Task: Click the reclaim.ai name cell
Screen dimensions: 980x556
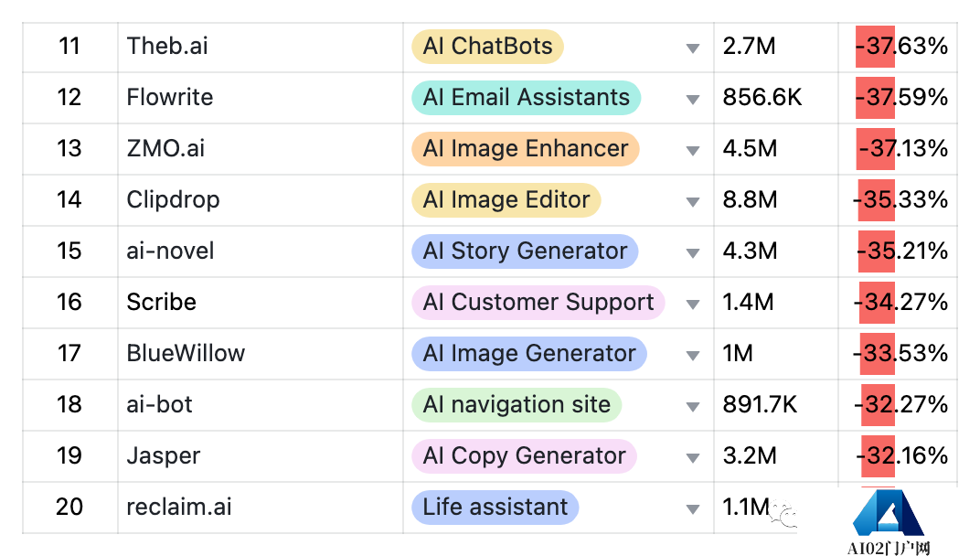Action: [x=261, y=508]
